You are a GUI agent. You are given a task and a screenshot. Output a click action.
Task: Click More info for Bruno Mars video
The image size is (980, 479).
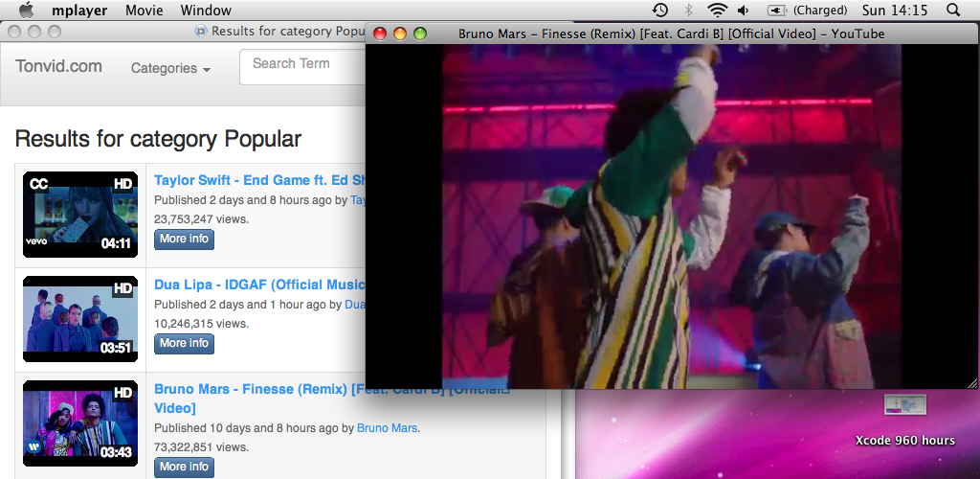184,468
